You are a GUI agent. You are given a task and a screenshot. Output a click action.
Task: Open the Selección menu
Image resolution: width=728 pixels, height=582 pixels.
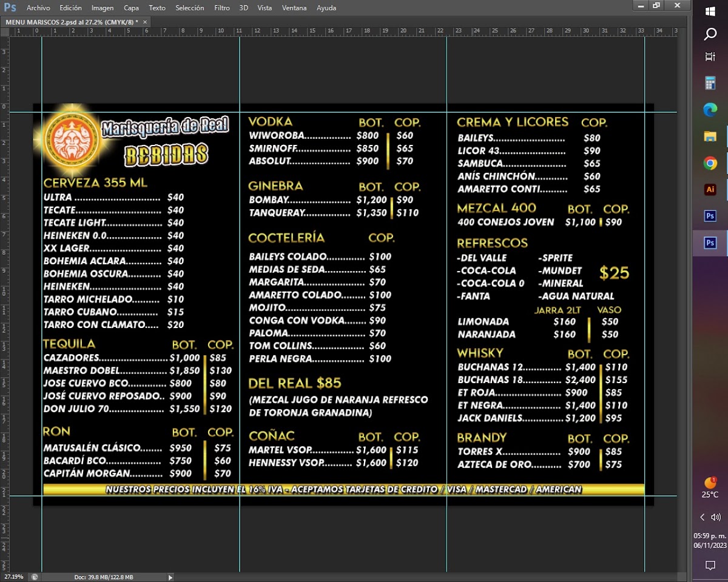(x=190, y=8)
